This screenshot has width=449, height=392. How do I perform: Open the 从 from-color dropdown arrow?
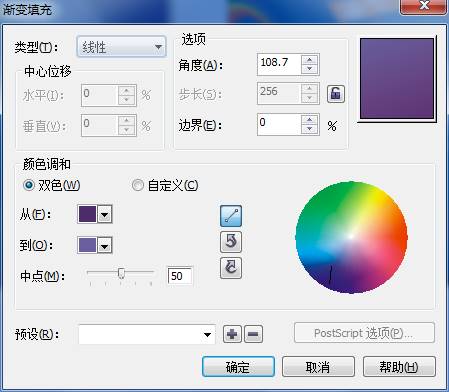105,214
